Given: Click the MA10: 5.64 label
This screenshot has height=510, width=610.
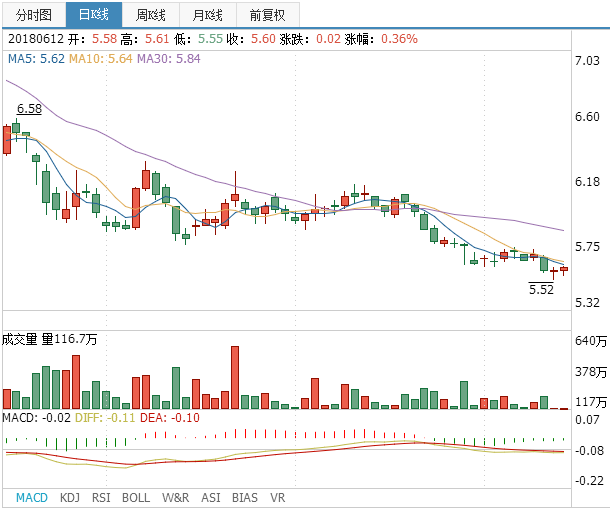Looking at the screenshot, I should pyautogui.click(x=101, y=59).
